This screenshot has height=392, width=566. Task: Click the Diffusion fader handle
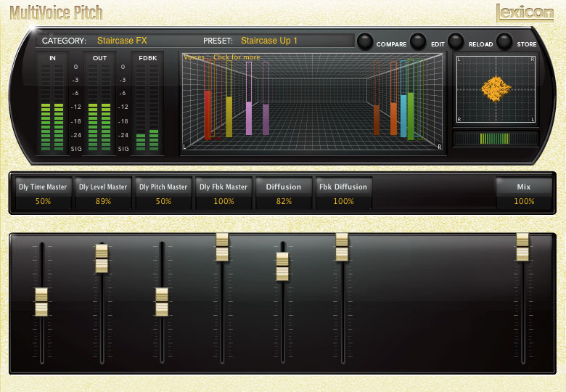point(282,266)
